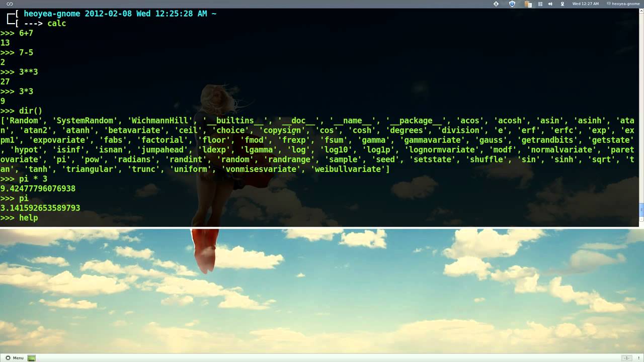Open the heoyea-gnome user menu
Viewport: 644px width, 362px height.
tap(623, 4)
